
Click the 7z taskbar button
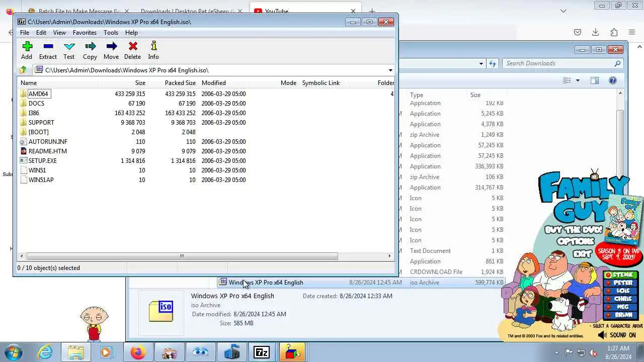click(x=262, y=352)
